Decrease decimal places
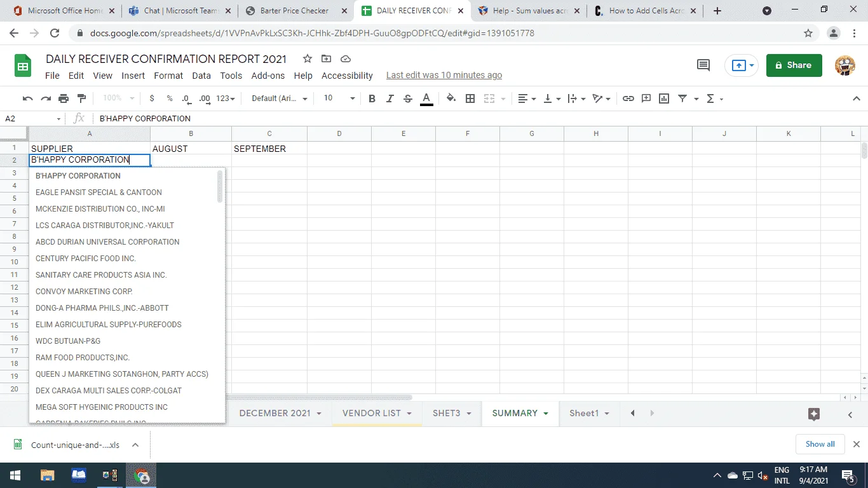Screen dimensions: 868x488 tap(186, 98)
